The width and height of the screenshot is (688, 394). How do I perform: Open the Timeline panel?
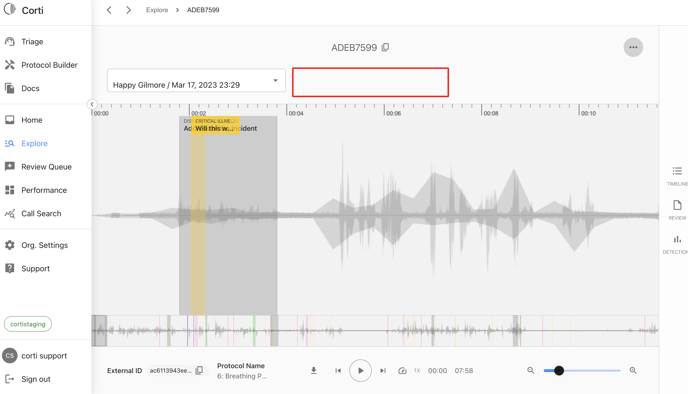click(x=677, y=176)
